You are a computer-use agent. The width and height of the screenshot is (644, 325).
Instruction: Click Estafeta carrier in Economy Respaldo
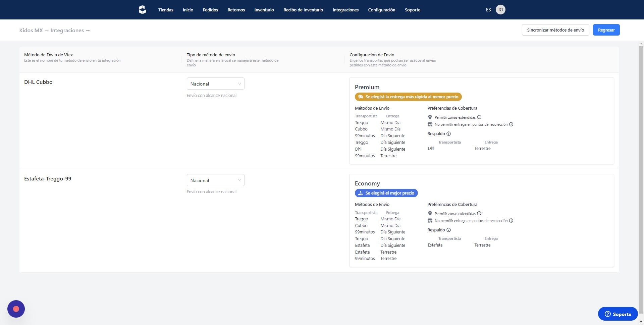[435, 245]
